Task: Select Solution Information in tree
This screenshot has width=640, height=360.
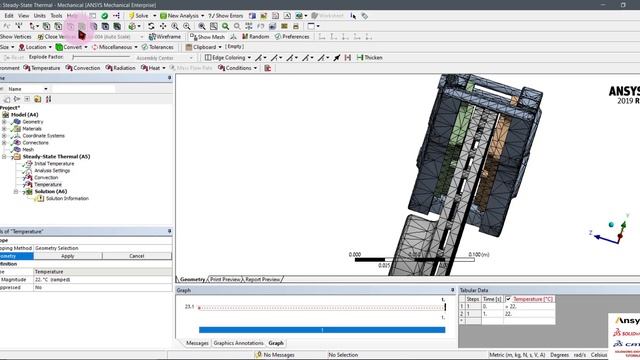Action: [67, 198]
